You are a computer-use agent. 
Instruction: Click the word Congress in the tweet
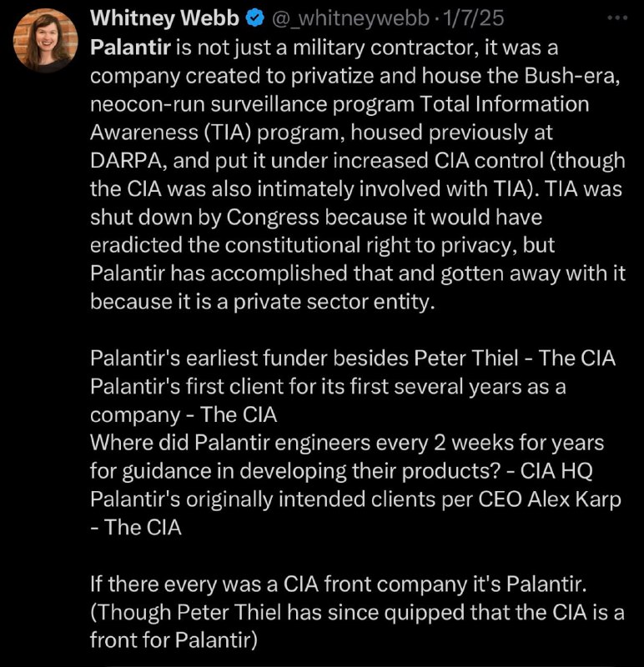pyautogui.click(x=273, y=218)
